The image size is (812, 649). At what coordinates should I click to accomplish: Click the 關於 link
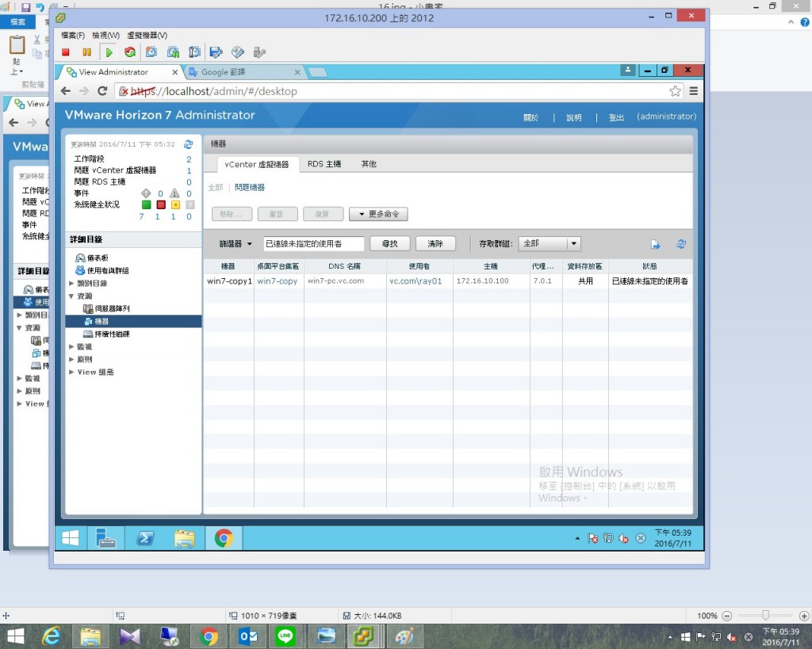(x=530, y=117)
